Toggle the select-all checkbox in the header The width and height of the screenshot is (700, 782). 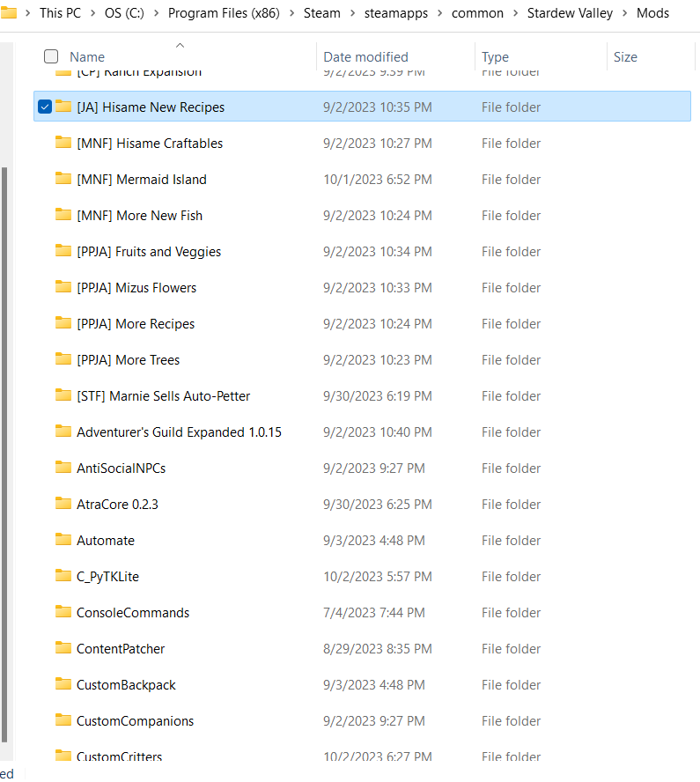51,56
